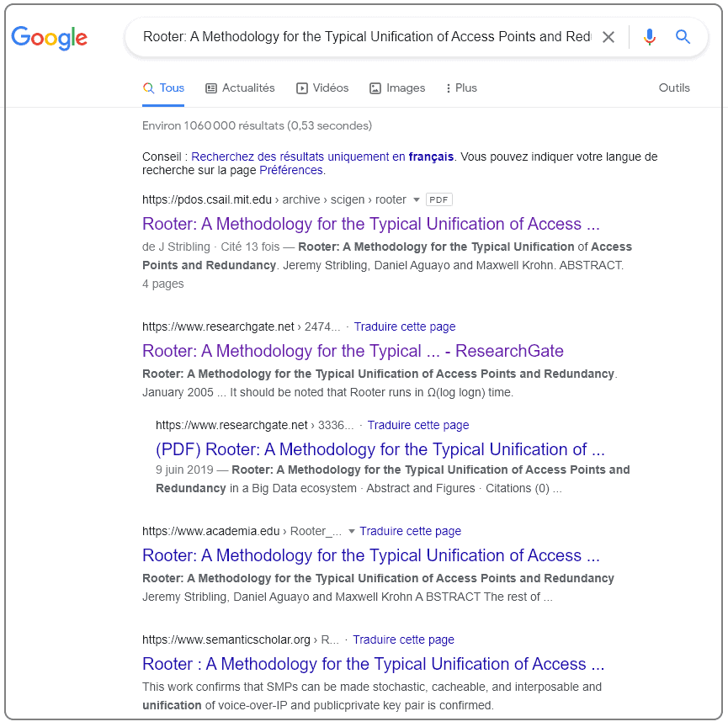This screenshot has height=727, width=728.
Task: Switch to the Vidéos tab
Action: (x=322, y=88)
